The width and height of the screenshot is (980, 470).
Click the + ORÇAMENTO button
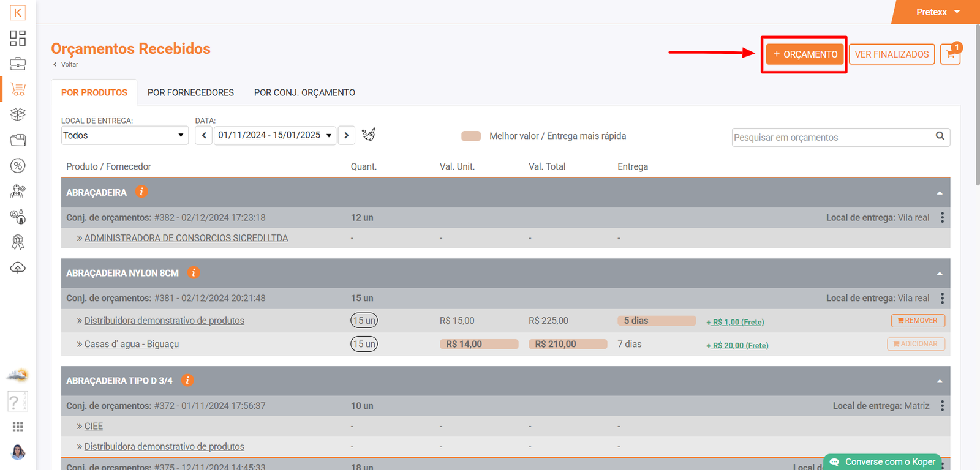805,54
